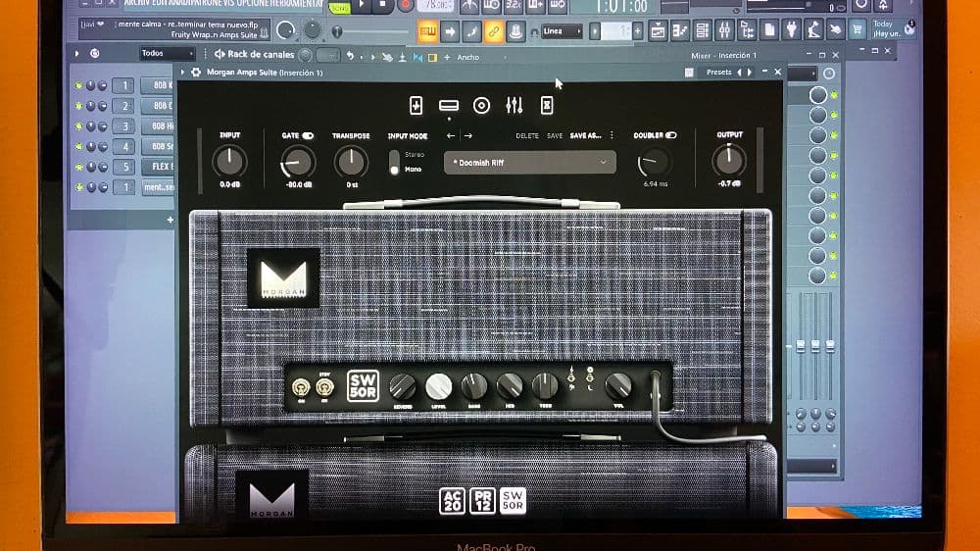
Task: Select the SW 50R amp model at bottom
Action: [513, 501]
